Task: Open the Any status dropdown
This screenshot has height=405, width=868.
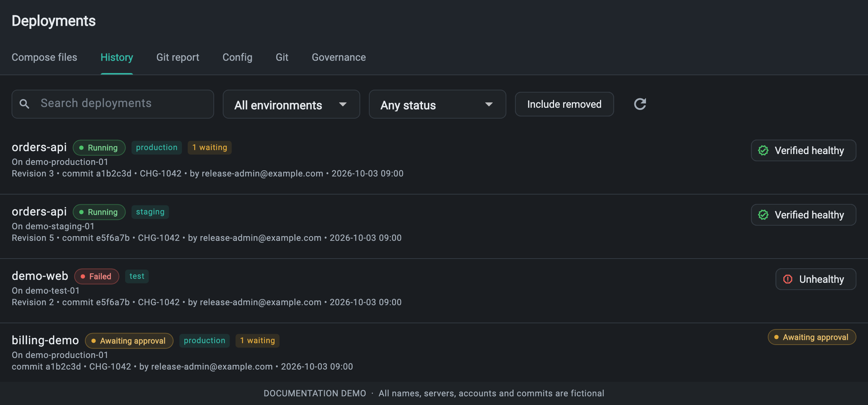Action: (437, 104)
